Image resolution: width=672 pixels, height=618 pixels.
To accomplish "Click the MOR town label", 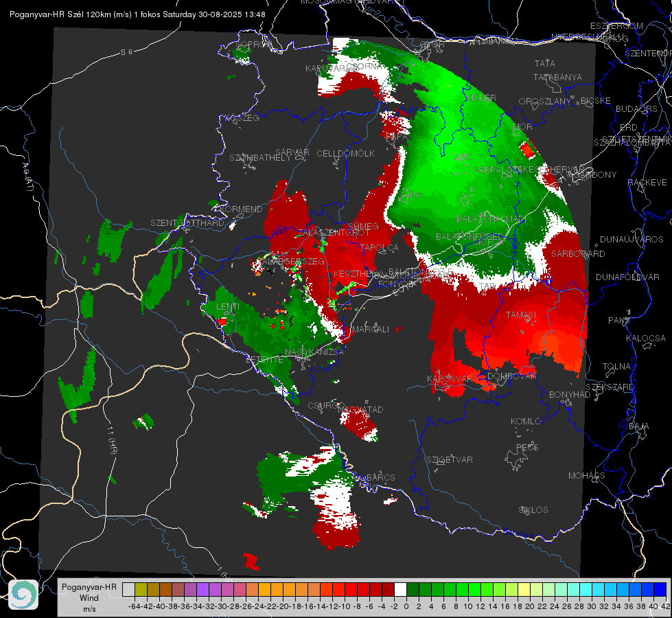I will [523, 127].
